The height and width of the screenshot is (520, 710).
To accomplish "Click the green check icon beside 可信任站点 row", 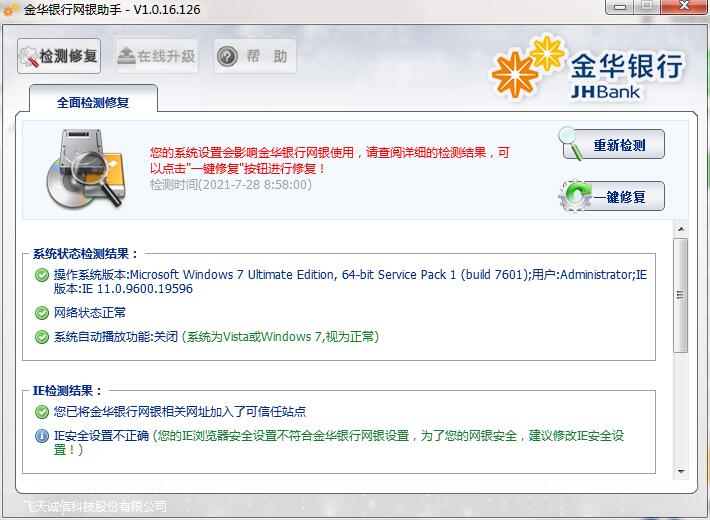I will pos(42,412).
